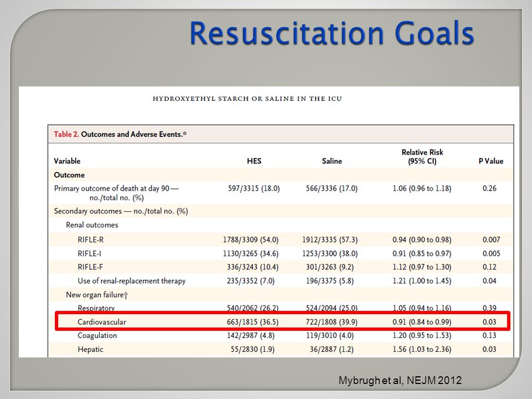
Task: Select the HES column header
Action: (x=254, y=161)
